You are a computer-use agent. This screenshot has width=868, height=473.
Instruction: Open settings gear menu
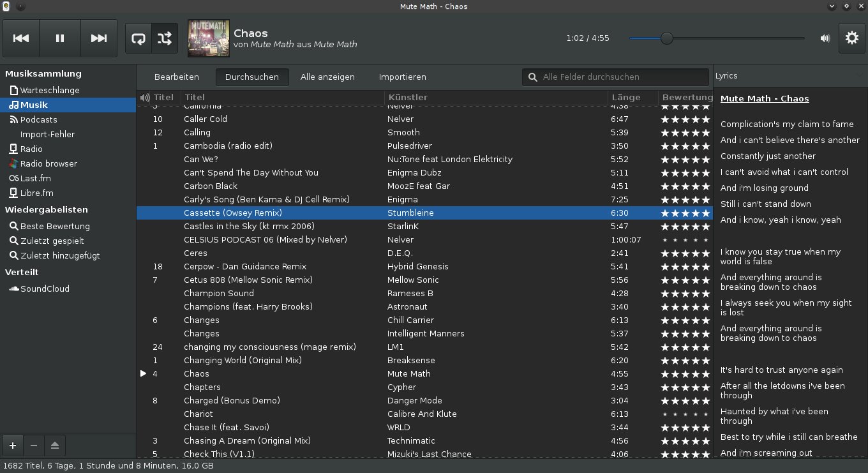[851, 38]
